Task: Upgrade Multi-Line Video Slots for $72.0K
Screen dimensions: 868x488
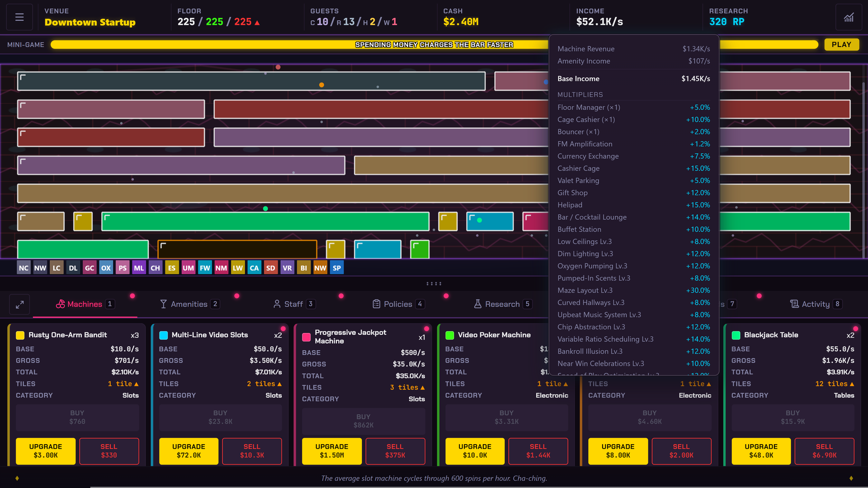Action: (x=189, y=451)
